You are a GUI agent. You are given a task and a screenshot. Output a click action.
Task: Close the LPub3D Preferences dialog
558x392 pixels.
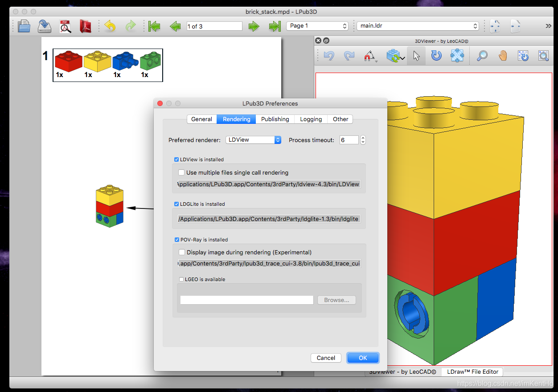coord(160,103)
